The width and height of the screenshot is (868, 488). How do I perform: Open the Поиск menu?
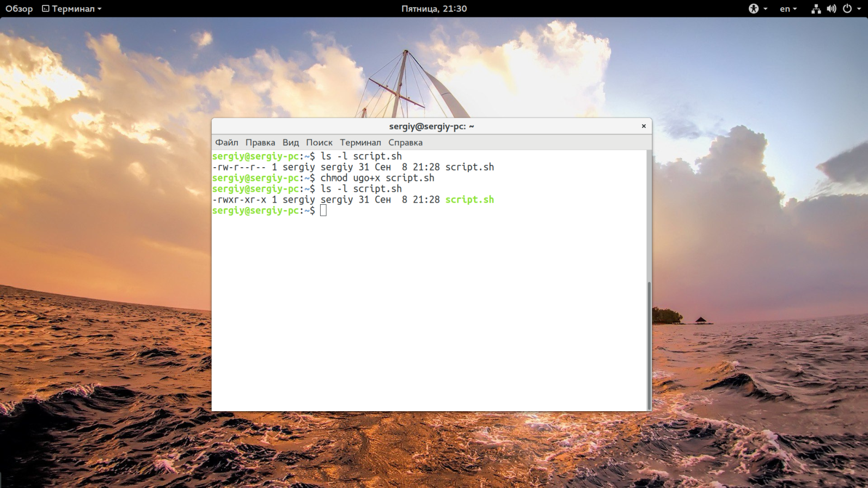319,143
